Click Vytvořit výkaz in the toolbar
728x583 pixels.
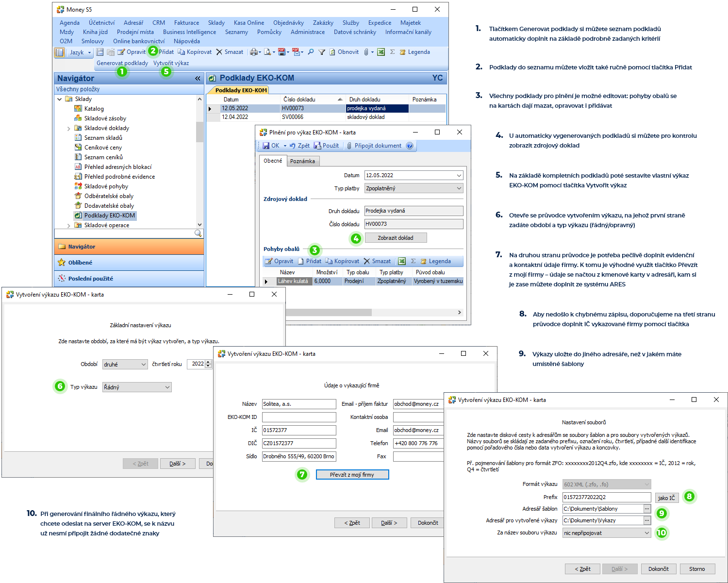pyautogui.click(x=171, y=63)
